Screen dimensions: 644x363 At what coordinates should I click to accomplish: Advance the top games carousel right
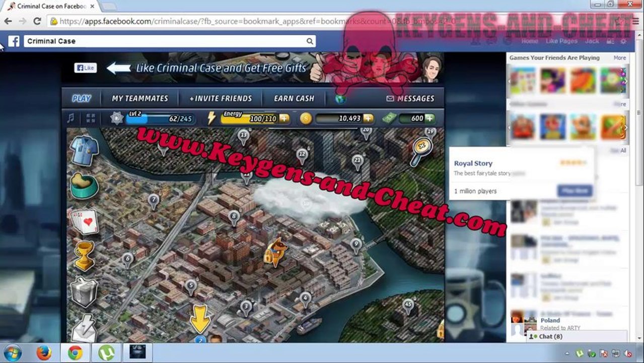[x=625, y=81]
